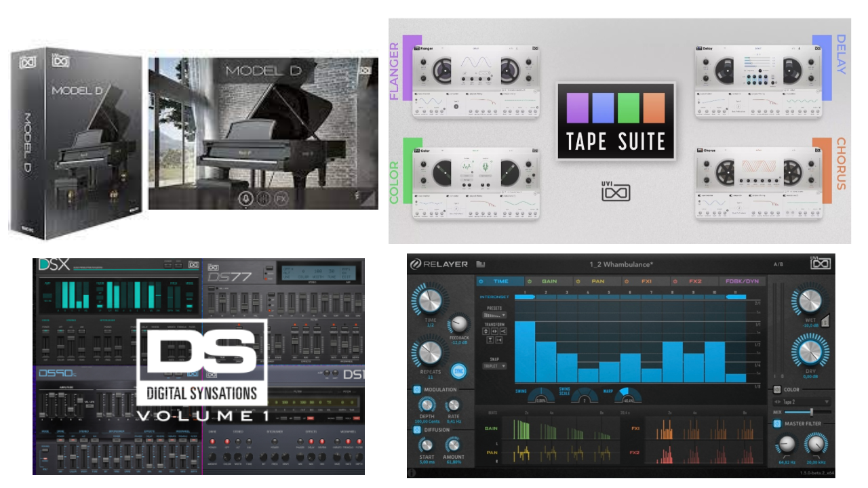
Task: Click the Modulation Rate knob
Action: (454, 405)
